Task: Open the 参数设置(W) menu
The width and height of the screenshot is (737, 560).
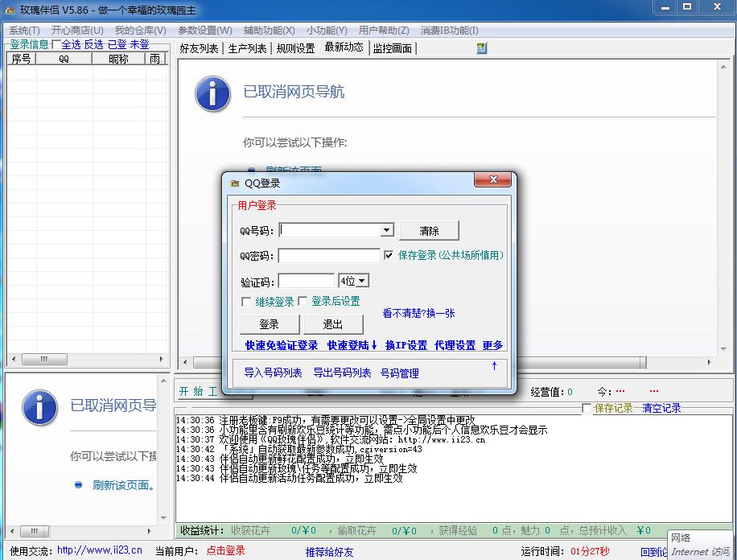Action: (204, 31)
